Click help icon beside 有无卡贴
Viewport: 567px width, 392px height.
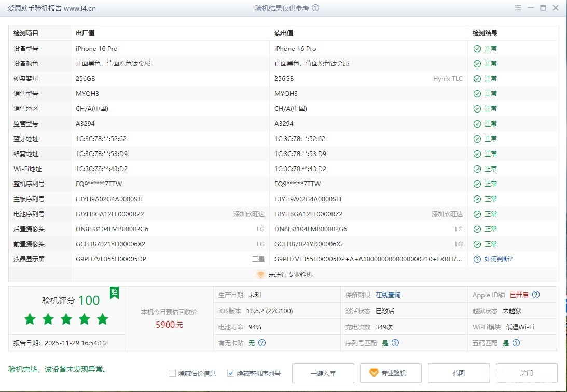pos(262,343)
